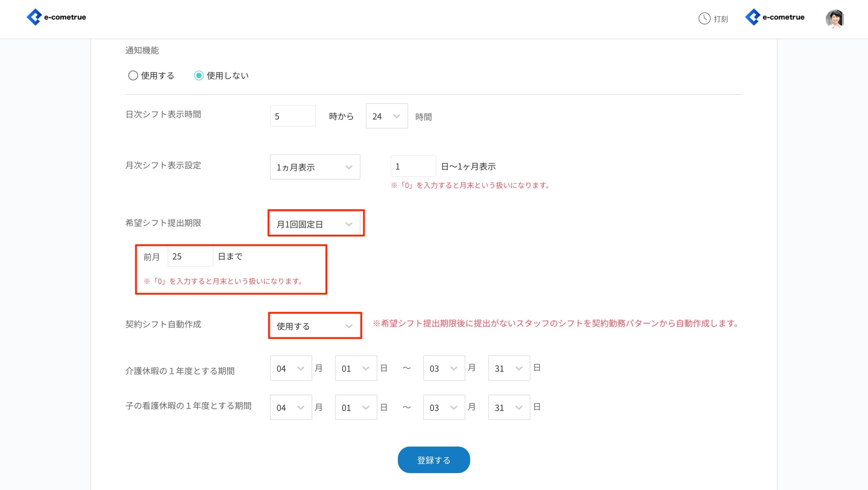Open the 子の看護休暇 end day 31 dropdown
Screen dimensions: 868x490
(509, 407)
